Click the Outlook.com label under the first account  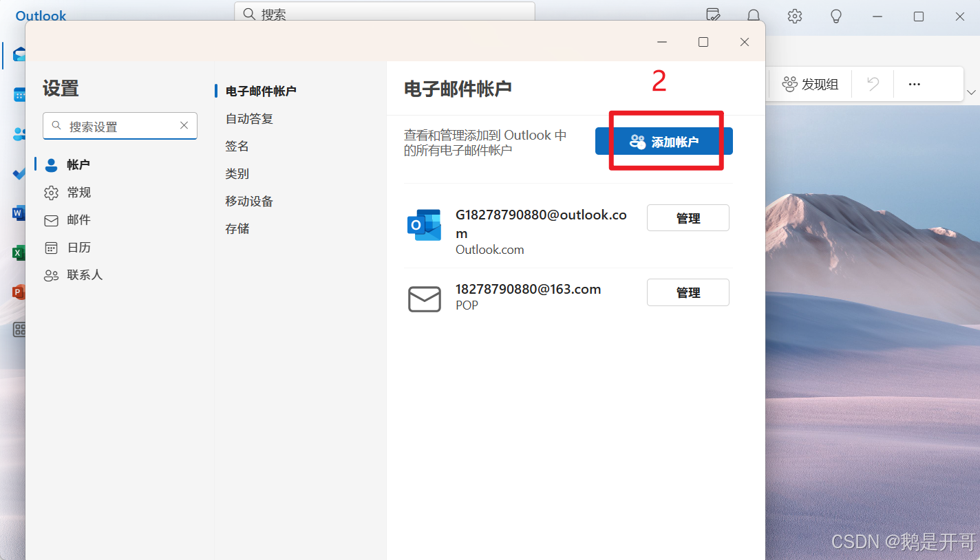pyautogui.click(x=490, y=250)
